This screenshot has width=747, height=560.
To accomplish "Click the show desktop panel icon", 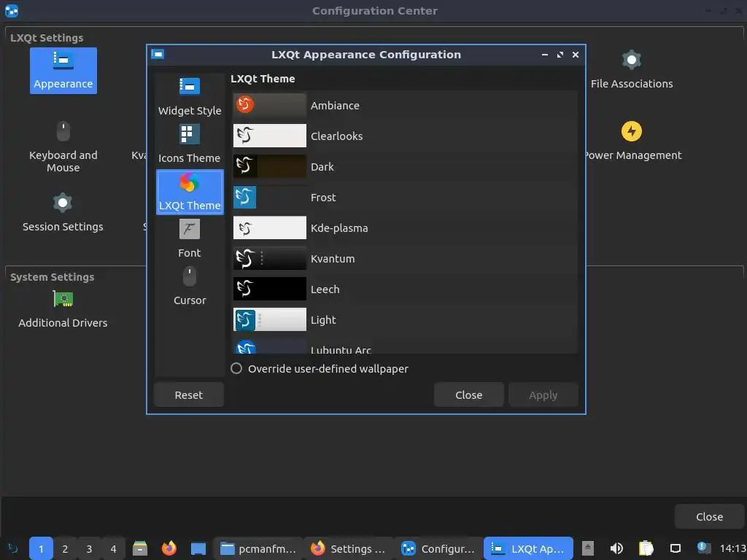I will [x=198, y=548].
